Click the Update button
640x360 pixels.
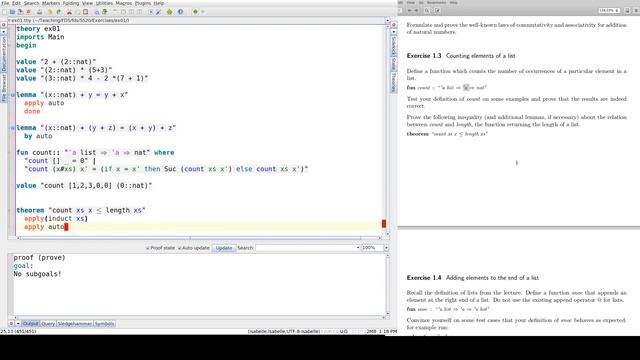coord(224,248)
